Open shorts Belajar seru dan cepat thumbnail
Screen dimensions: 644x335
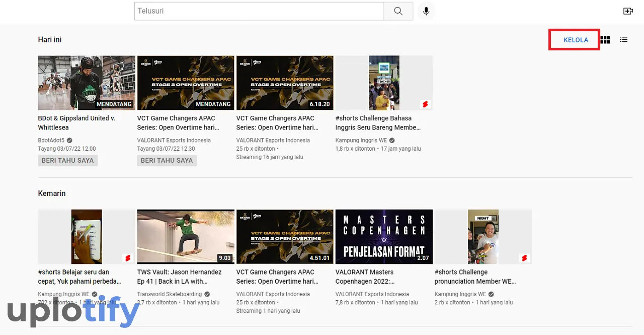point(87,237)
